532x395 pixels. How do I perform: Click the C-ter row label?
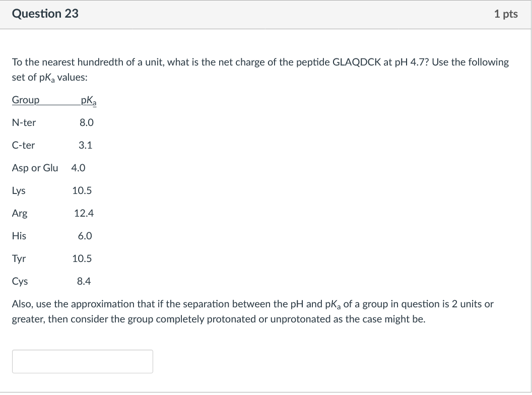coord(23,145)
